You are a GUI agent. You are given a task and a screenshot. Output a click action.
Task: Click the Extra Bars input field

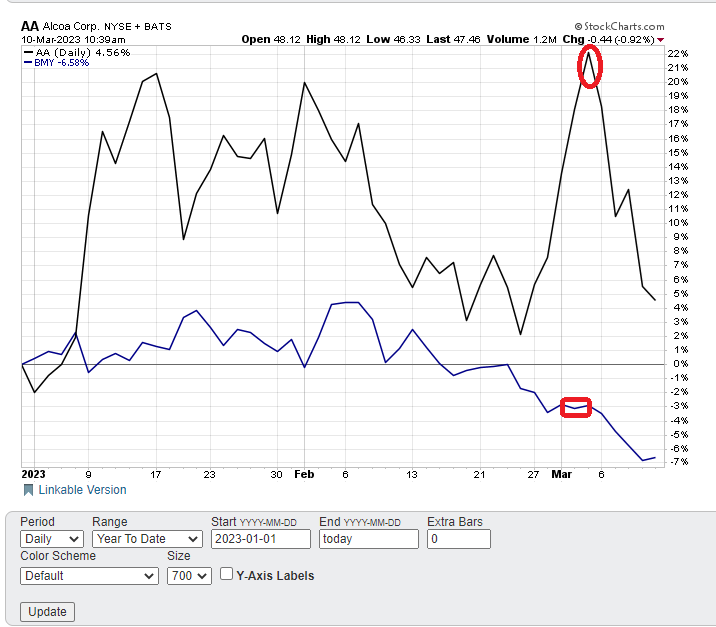pos(458,539)
